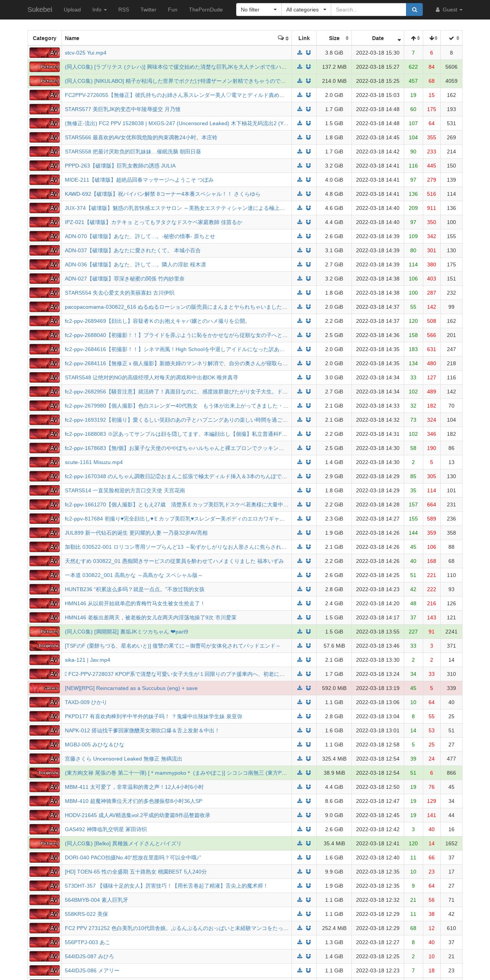The height and width of the screenshot is (980, 490).
Task: Sort table by Size column
Action: 334,38
